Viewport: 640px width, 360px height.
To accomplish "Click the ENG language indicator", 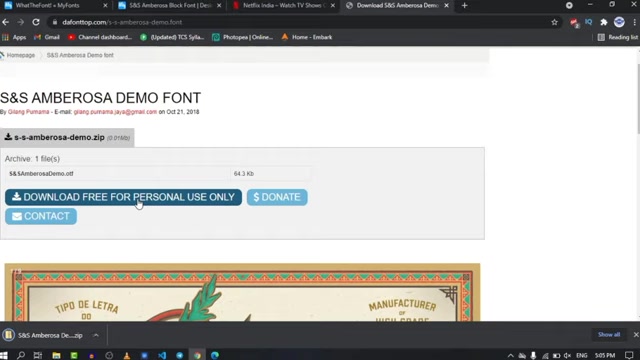I will 582,356.
